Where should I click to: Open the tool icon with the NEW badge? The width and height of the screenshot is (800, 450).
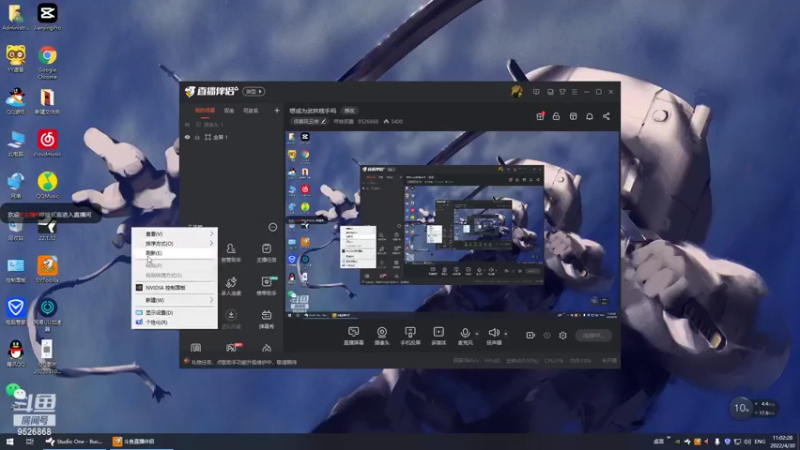[x=266, y=286]
